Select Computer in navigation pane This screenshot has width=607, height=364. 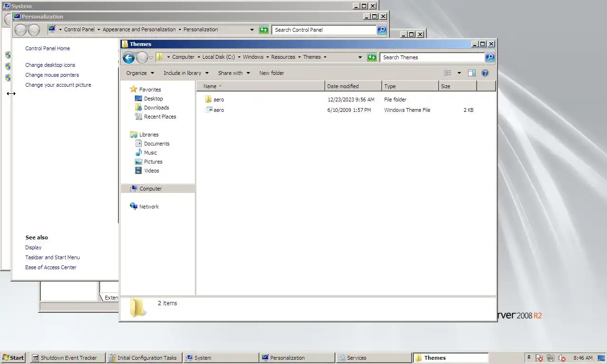pyautogui.click(x=158, y=189)
